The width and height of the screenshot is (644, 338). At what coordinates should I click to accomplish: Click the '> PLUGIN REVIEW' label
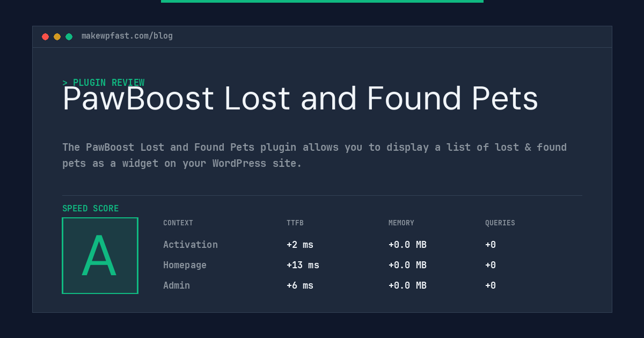(104, 83)
